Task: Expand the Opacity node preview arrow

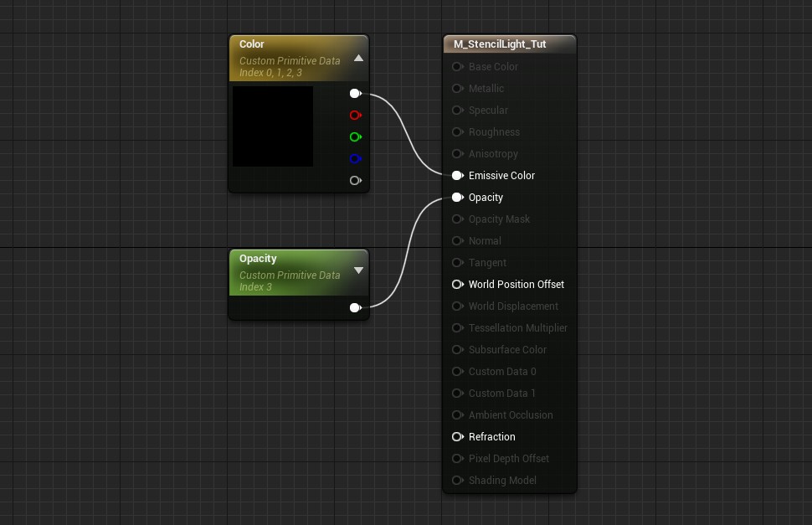Action: coord(358,270)
